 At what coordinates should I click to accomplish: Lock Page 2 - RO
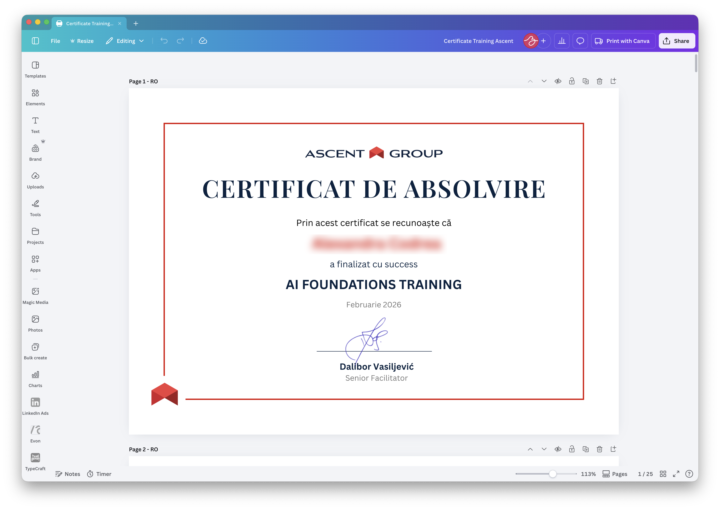pyautogui.click(x=572, y=449)
